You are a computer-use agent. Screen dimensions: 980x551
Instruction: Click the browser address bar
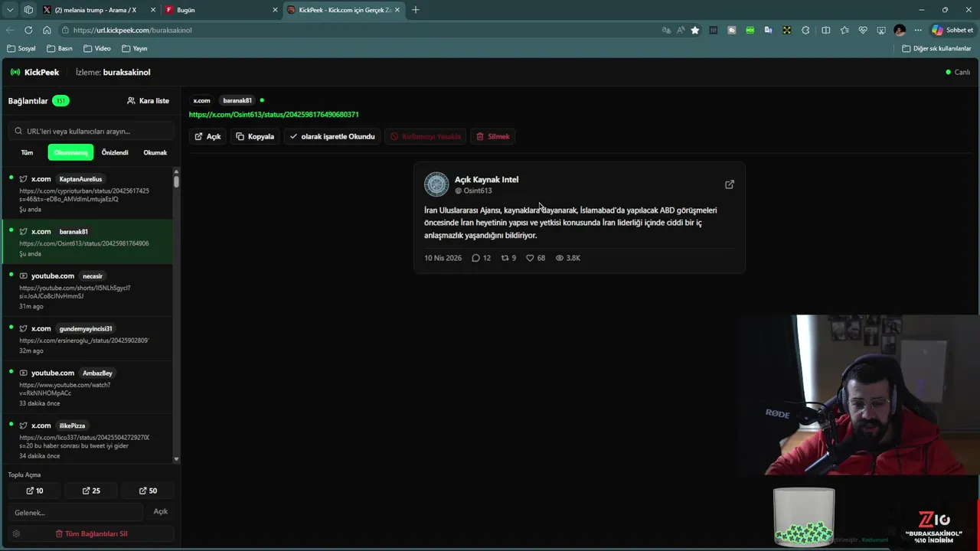(x=360, y=30)
